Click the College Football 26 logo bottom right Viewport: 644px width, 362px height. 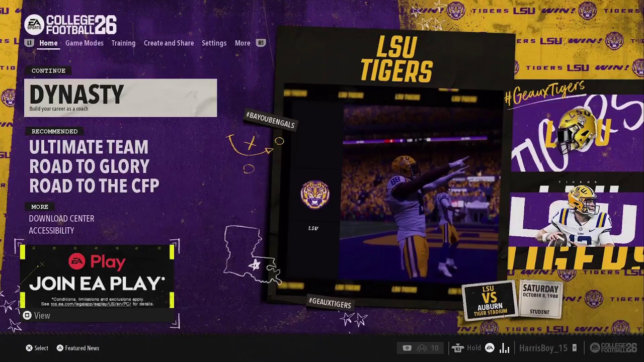click(613, 348)
